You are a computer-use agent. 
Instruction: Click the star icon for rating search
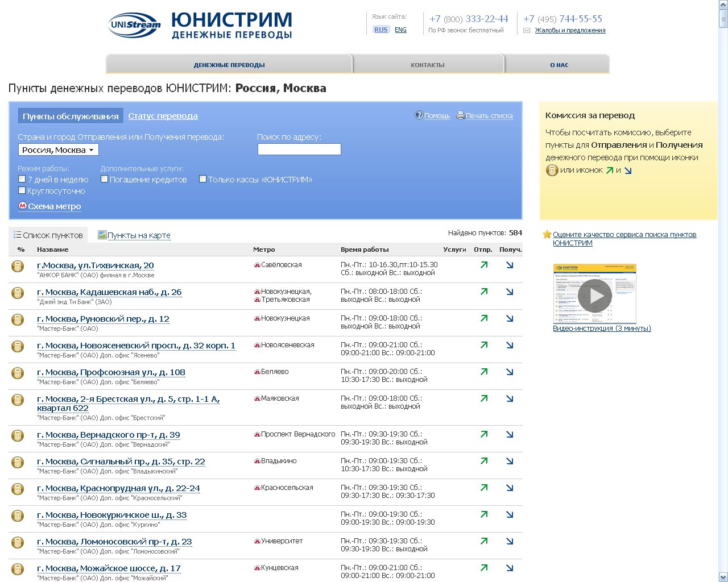pyautogui.click(x=547, y=234)
